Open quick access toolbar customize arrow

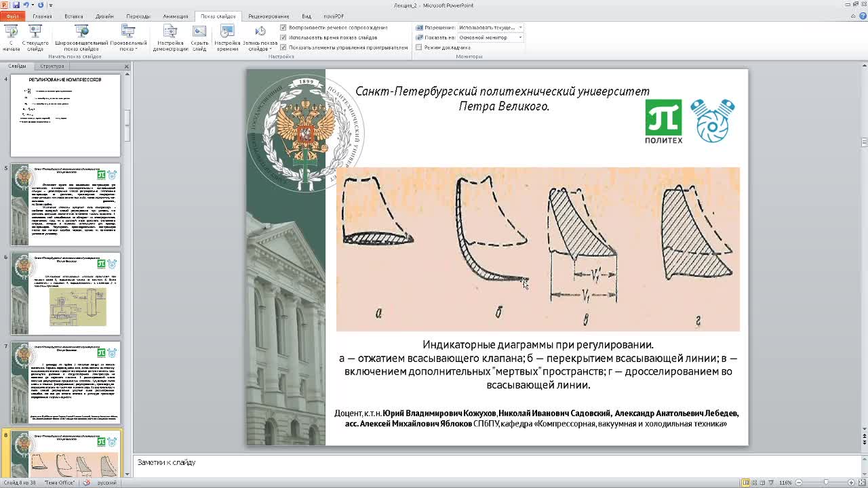coord(51,5)
